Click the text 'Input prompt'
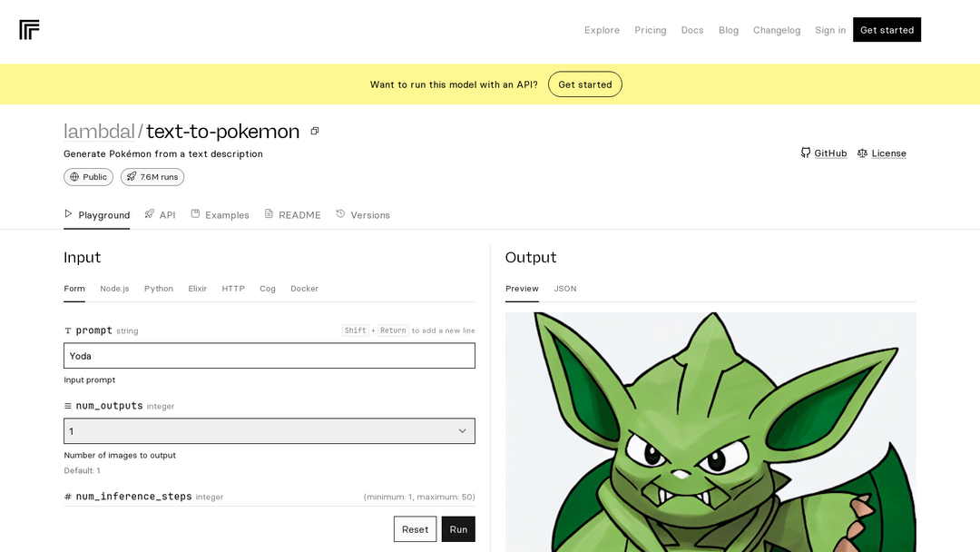 [89, 380]
